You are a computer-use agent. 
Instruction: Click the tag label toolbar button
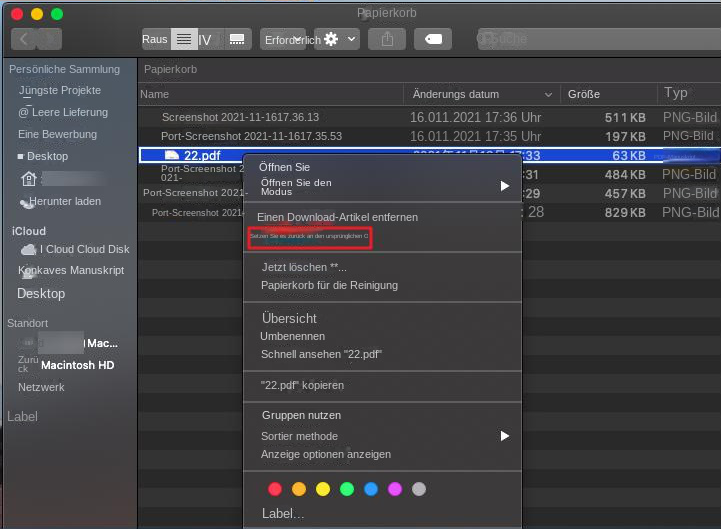(433, 39)
